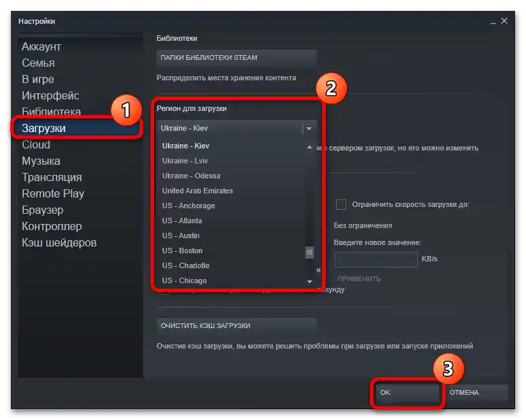The width and height of the screenshot is (526, 420).
Task: Click the region list scroll up arrow
Action: coord(309,147)
